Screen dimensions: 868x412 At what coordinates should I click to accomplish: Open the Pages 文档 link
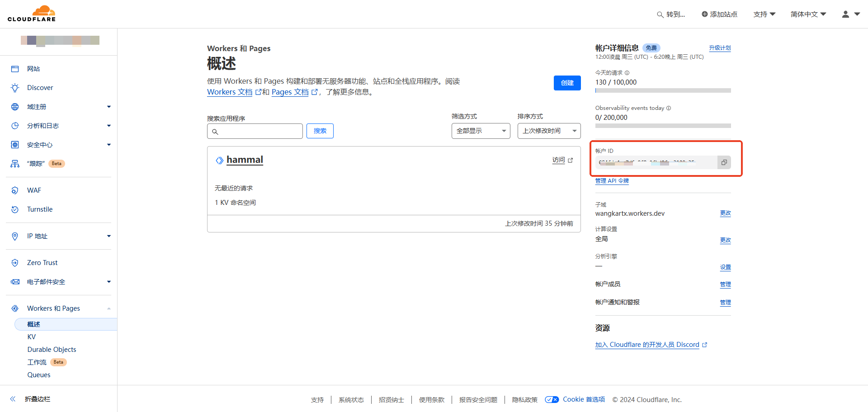290,92
